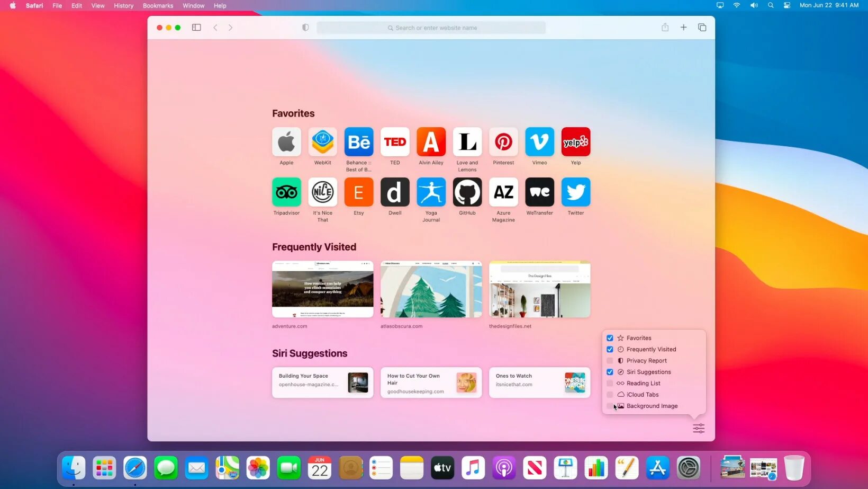Open the Yelp favorite
868x489 pixels.
point(575,141)
